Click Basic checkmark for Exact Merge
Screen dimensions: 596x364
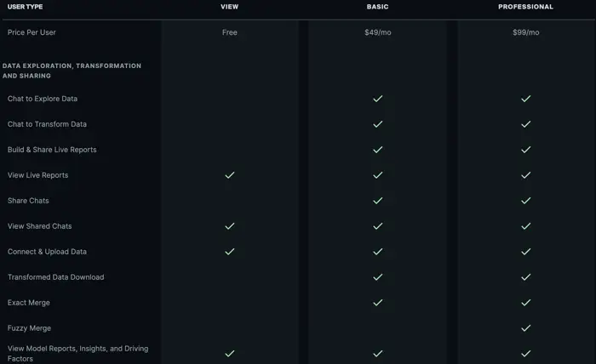click(x=377, y=303)
